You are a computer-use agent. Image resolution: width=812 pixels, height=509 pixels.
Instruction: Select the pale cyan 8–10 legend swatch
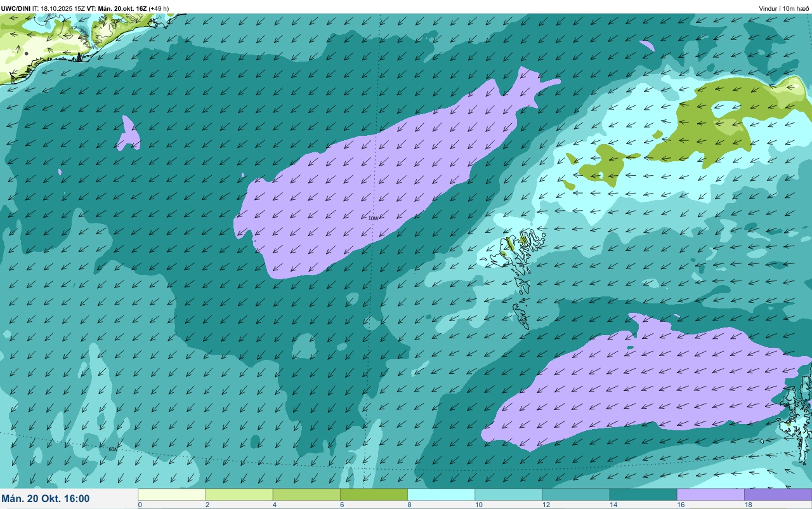click(441, 494)
